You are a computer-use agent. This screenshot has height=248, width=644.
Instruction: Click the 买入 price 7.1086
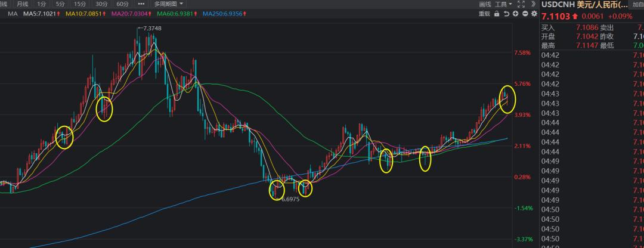tap(586, 28)
